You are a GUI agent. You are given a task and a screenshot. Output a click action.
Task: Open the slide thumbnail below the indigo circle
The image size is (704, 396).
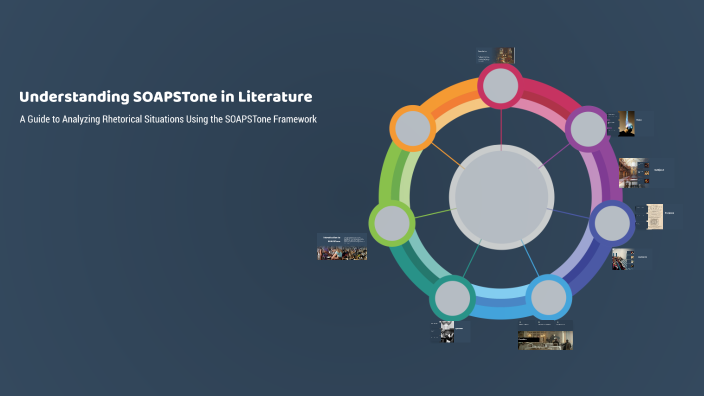click(x=632, y=259)
